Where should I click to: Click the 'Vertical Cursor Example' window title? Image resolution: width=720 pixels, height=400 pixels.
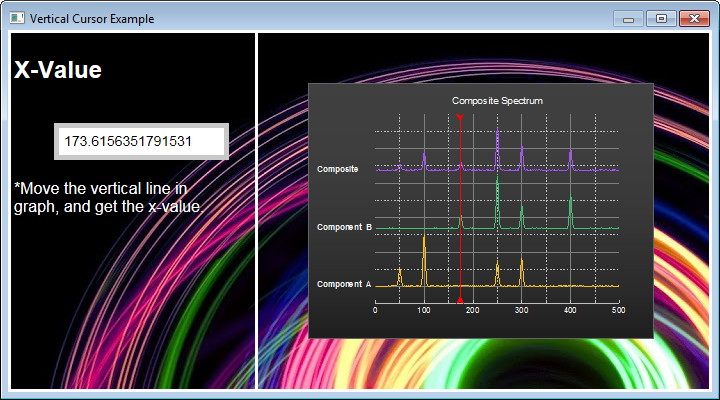pyautogui.click(x=92, y=18)
